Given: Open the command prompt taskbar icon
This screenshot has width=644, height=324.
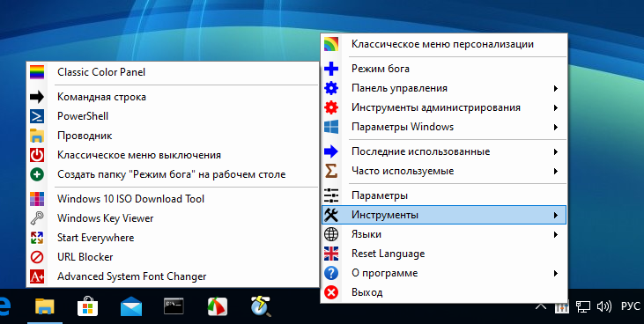Looking at the screenshot, I should pos(174,306).
